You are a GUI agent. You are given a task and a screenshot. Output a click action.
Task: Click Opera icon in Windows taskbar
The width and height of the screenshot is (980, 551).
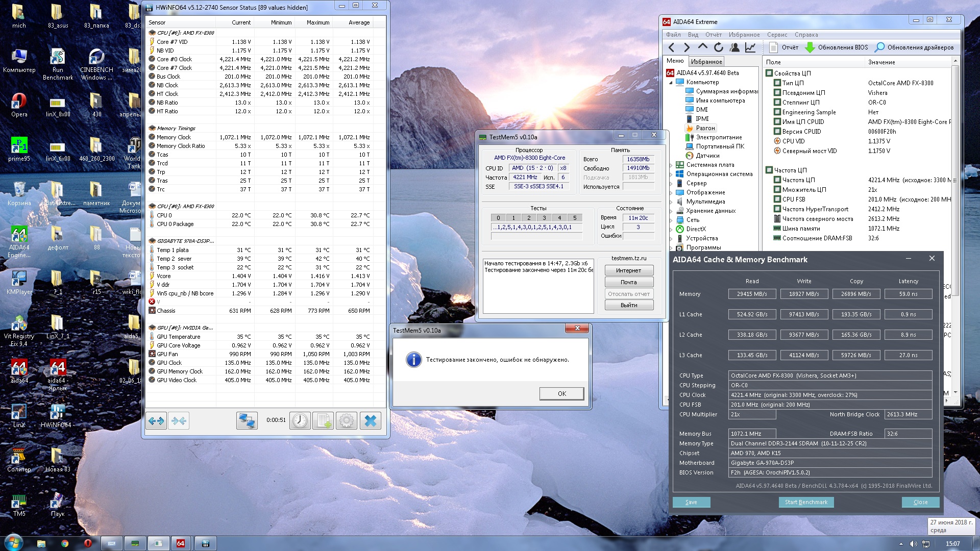88,543
